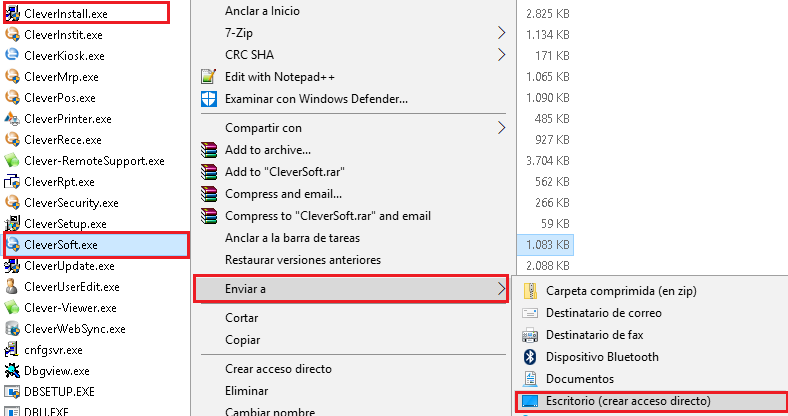Choose Documentos in the Enviar a submenu

coord(579,379)
